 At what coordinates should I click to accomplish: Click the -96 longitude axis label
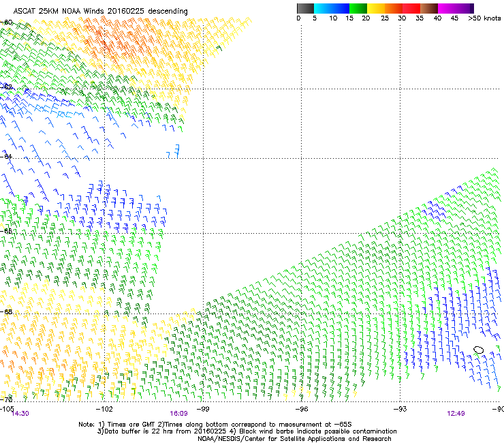pyautogui.click(x=302, y=409)
